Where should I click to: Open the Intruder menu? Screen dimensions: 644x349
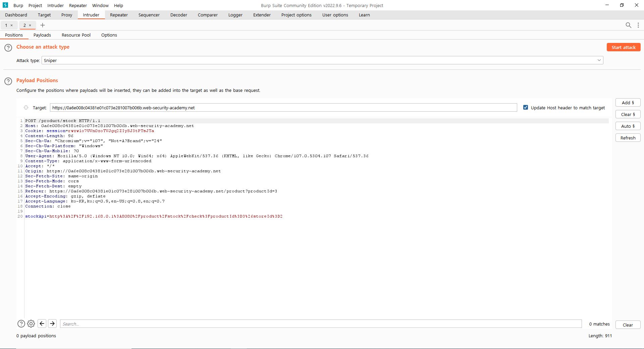point(55,5)
